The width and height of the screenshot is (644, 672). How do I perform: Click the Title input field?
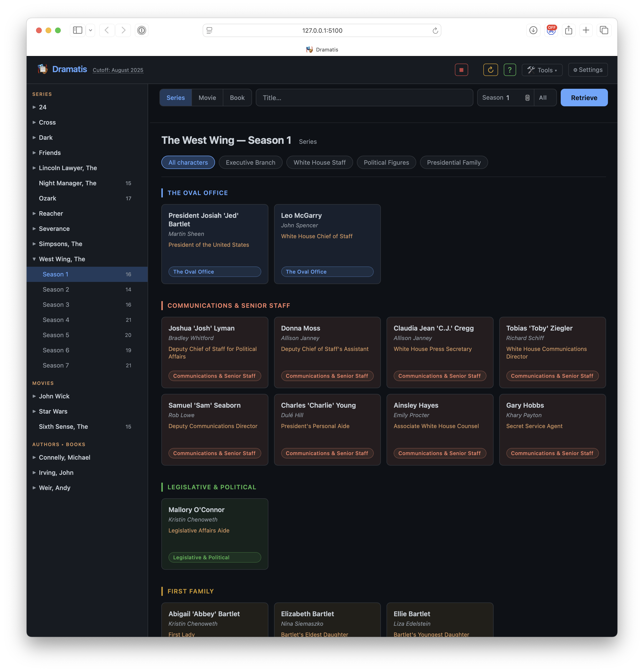(x=364, y=98)
